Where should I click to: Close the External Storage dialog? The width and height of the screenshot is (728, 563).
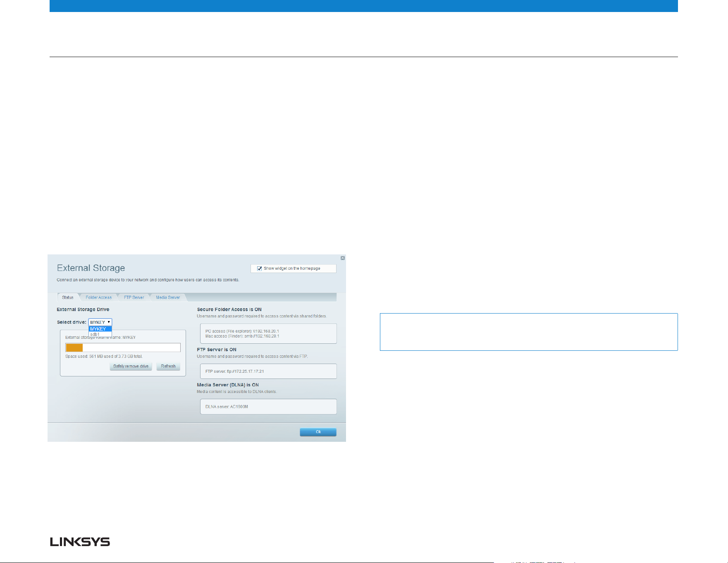click(x=343, y=258)
